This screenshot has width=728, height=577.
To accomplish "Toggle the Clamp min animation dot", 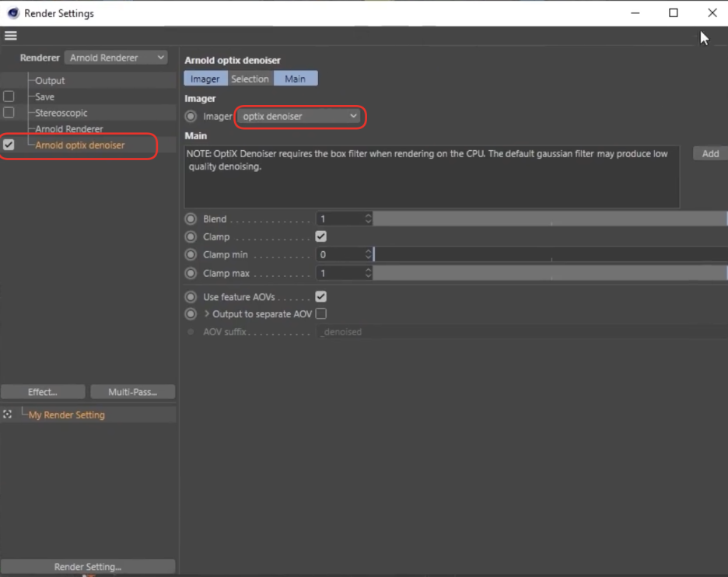I will [191, 254].
